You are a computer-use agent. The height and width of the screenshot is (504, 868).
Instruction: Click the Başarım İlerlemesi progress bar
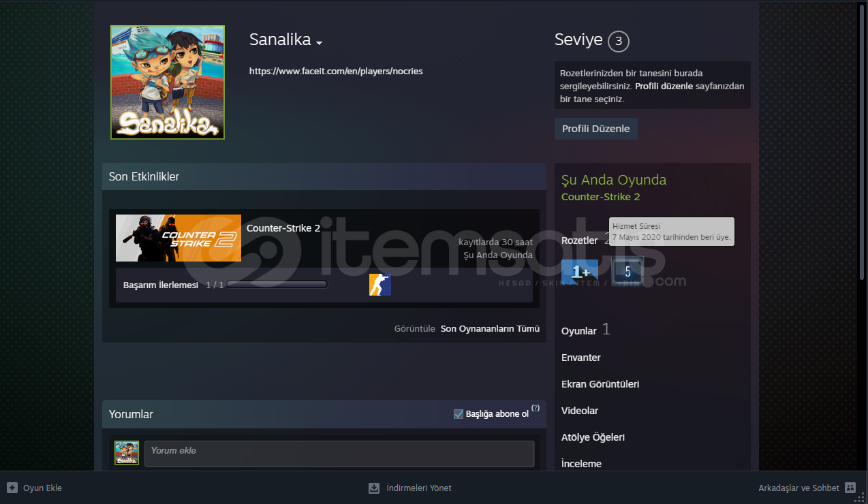(277, 285)
